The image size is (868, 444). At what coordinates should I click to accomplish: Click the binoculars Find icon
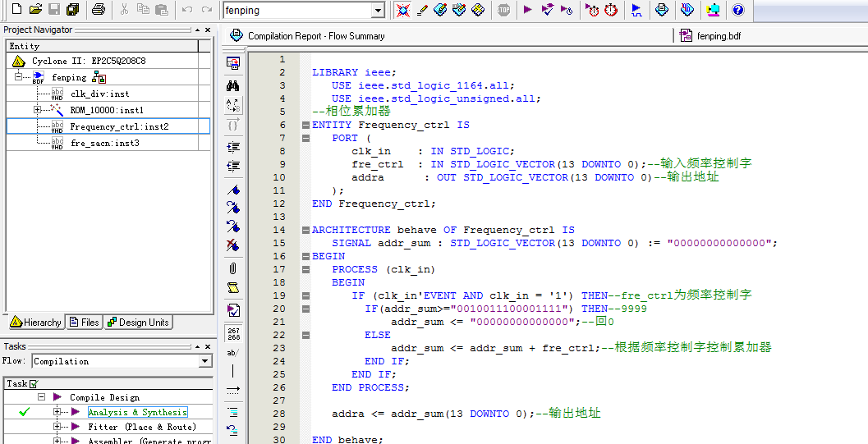coord(233,85)
